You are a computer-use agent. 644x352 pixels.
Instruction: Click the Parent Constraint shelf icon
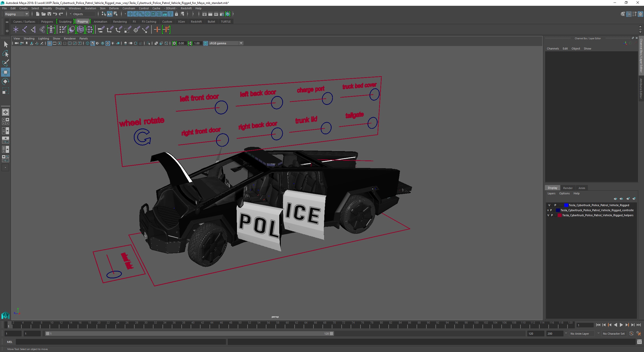(101, 30)
